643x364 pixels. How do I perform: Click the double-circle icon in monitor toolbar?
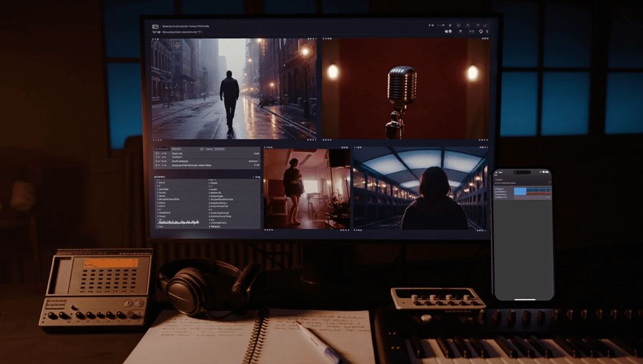click(x=448, y=31)
